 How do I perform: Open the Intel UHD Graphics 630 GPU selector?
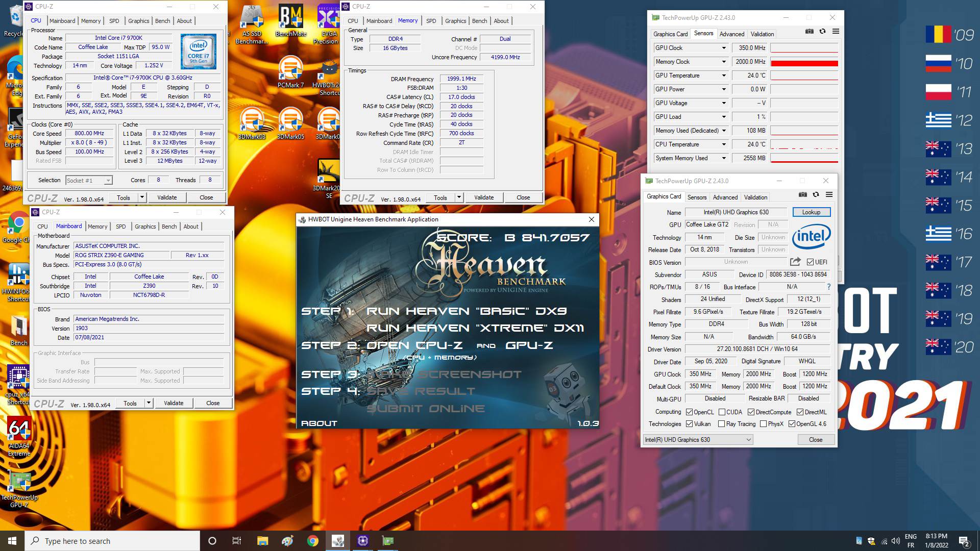click(x=698, y=440)
